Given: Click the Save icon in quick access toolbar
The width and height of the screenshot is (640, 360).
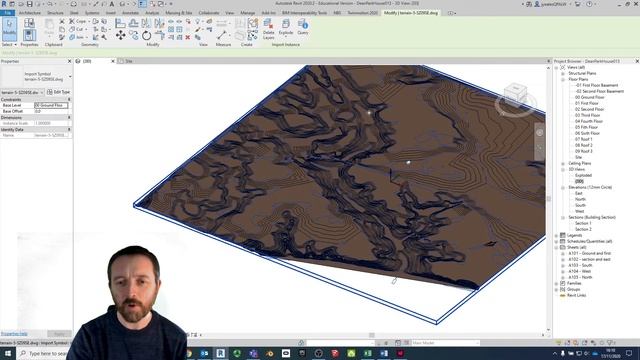Looking at the screenshot, I should 29,4.
